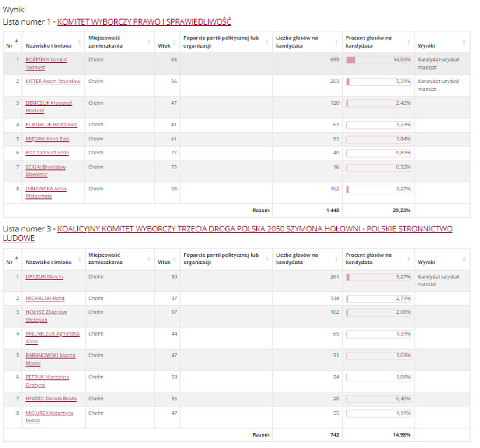Open Koalicyjny Komitet Wyborczy Trzecia Droga link
The width and height of the screenshot is (480, 448).
point(254,229)
